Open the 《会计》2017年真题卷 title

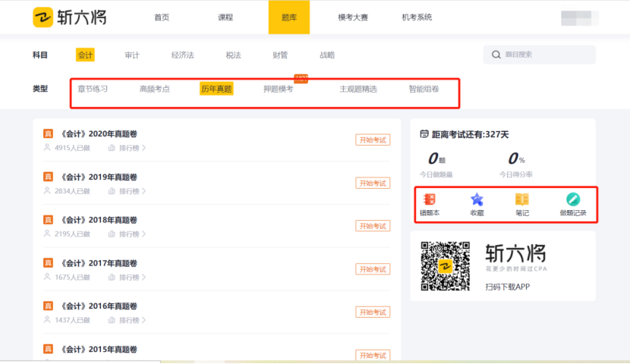pos(99,263)
